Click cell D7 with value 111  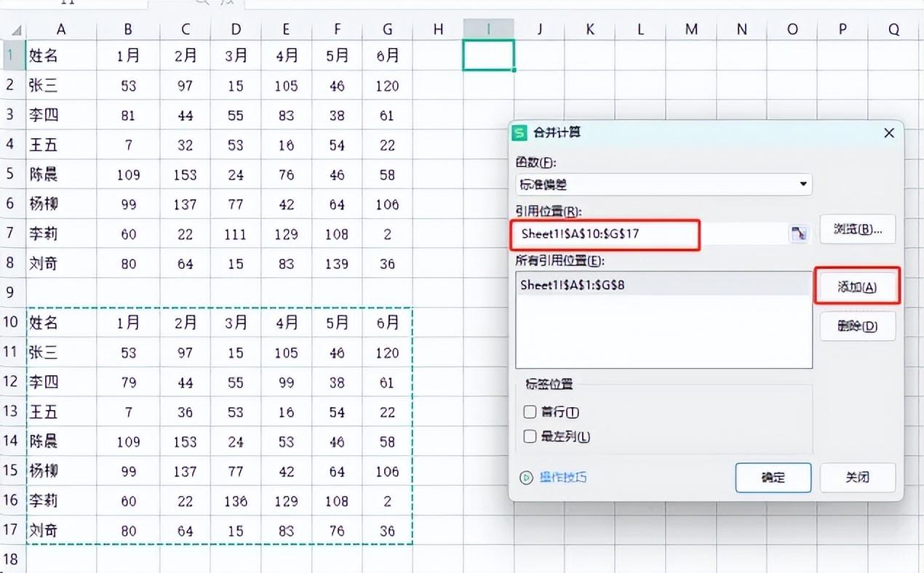(236, 233)
